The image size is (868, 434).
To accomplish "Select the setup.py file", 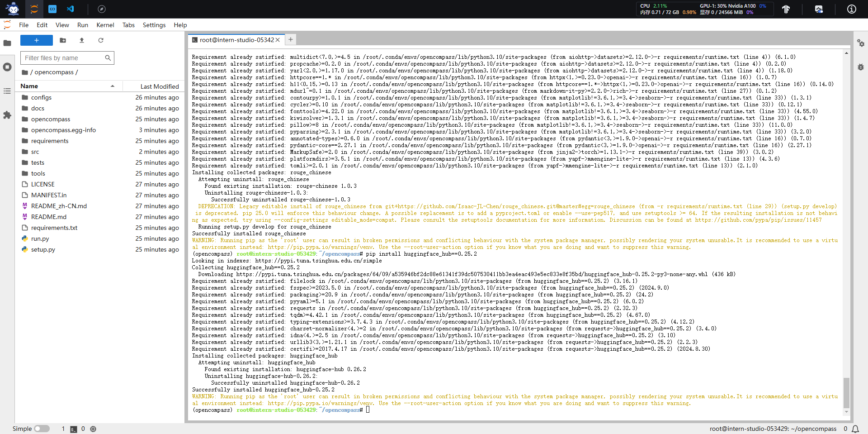I will (x=100, y=249).
